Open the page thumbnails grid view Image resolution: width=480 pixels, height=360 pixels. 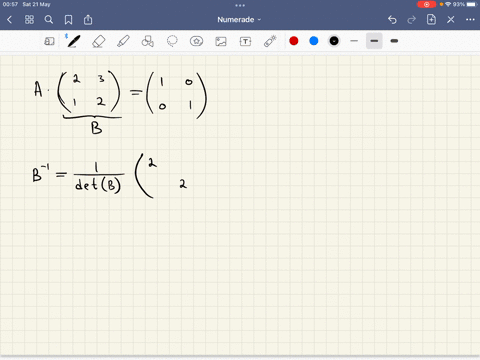(x=29, y=20)
